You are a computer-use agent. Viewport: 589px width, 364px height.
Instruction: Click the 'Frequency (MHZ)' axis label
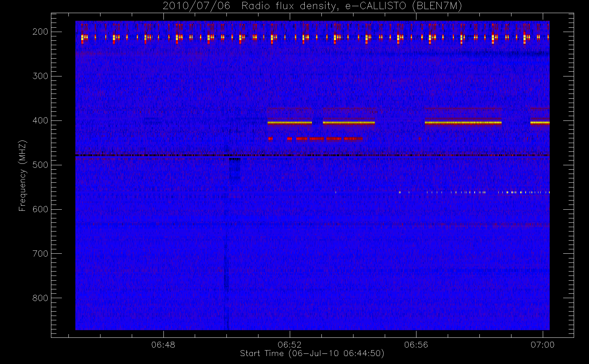[x=23, y=175]
